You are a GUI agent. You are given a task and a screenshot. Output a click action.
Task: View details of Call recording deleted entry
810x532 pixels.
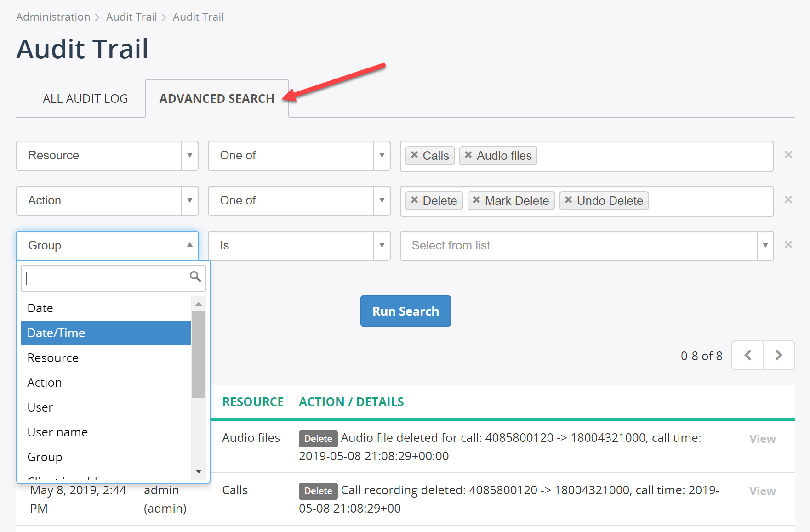762,492
